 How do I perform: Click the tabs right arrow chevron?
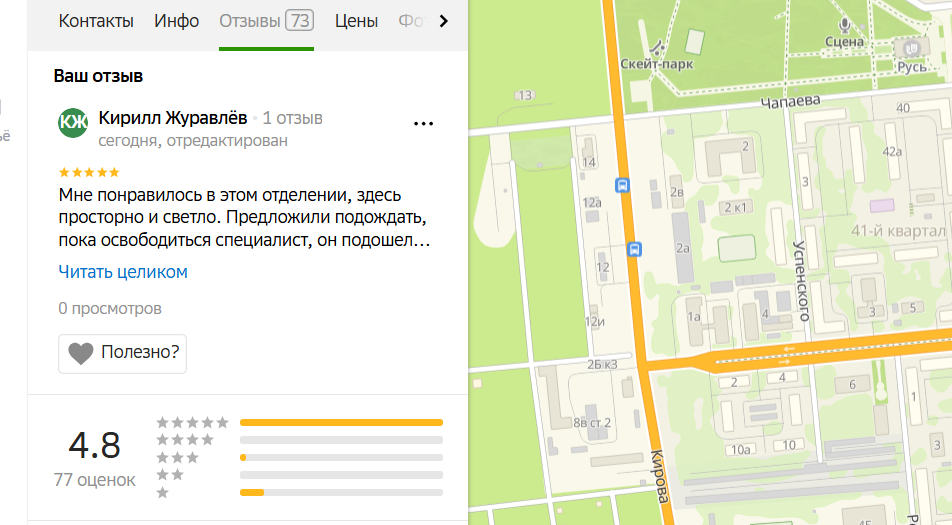tap(444, 21)
